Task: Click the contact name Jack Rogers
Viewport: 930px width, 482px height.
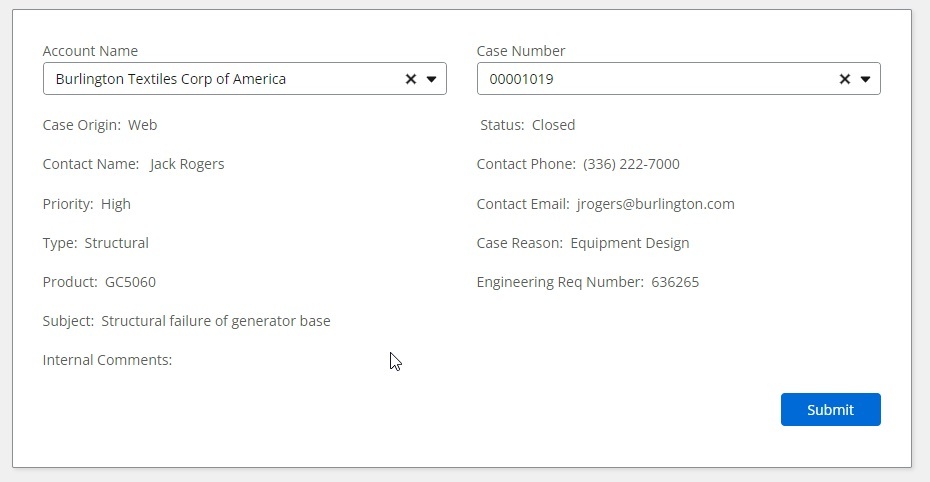Action: [187, 164]
